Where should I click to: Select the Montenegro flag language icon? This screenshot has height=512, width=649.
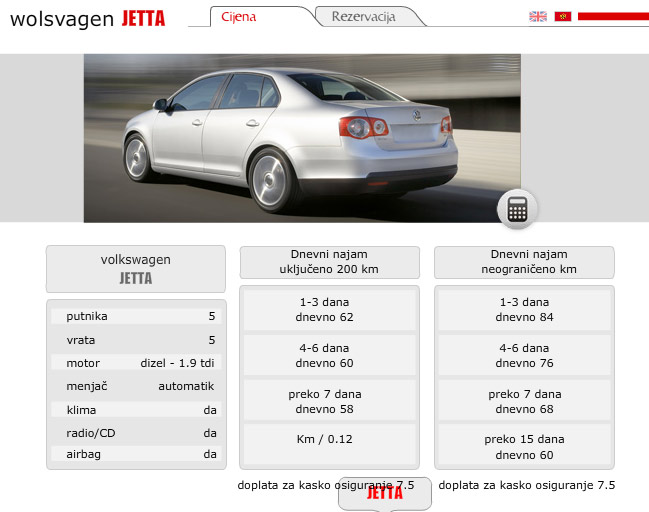tap(563, 16)
